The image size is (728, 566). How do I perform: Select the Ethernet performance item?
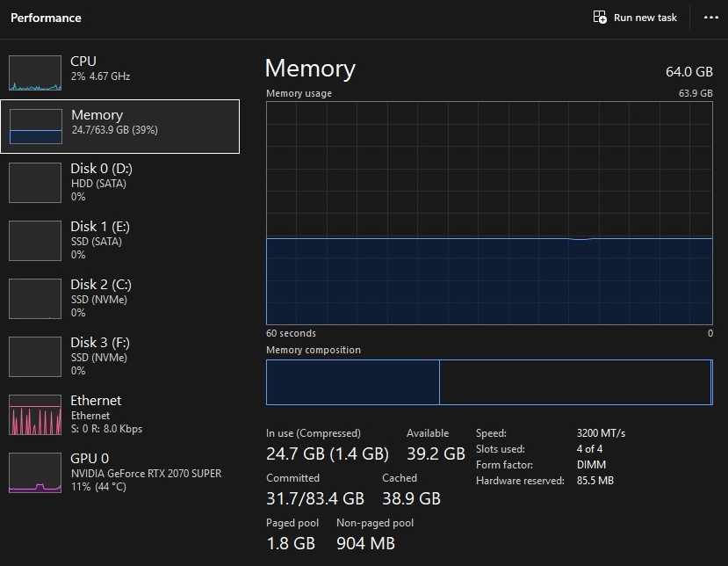119,415
